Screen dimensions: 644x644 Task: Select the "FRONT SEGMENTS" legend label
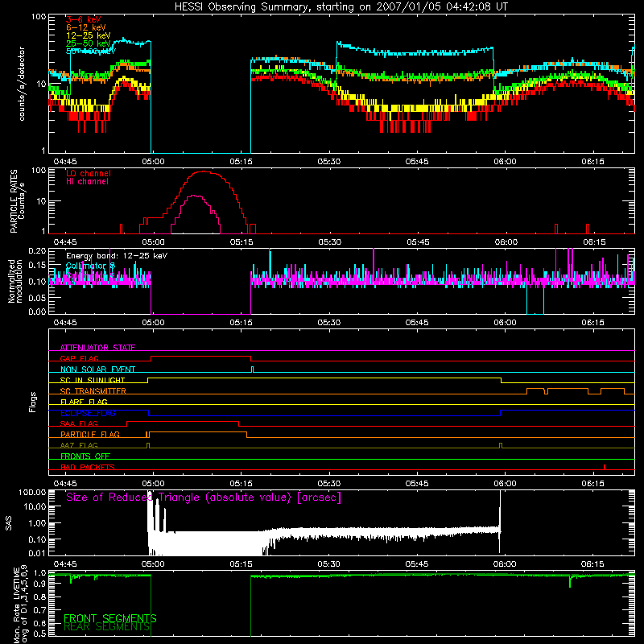110,618
